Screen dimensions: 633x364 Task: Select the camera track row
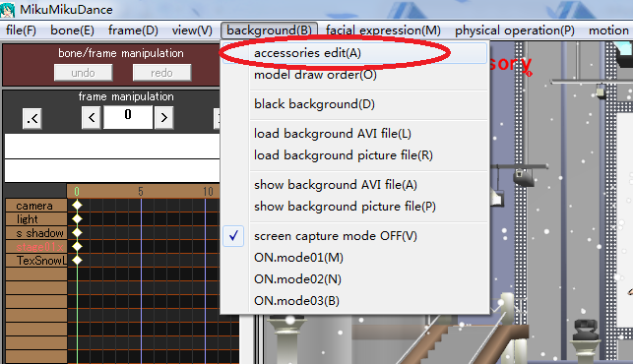pyautogui.click(x=35, y=206)
